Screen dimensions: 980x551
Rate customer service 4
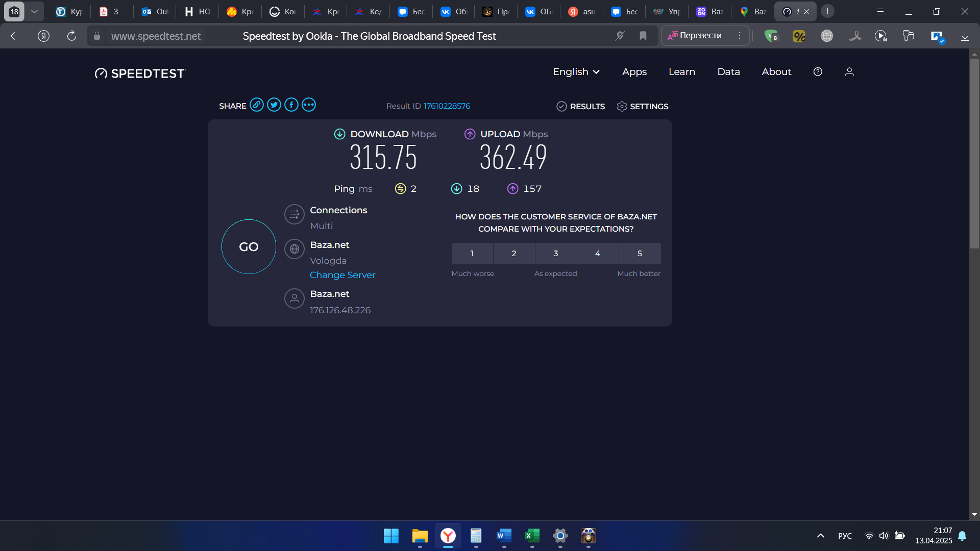(598, 254)
